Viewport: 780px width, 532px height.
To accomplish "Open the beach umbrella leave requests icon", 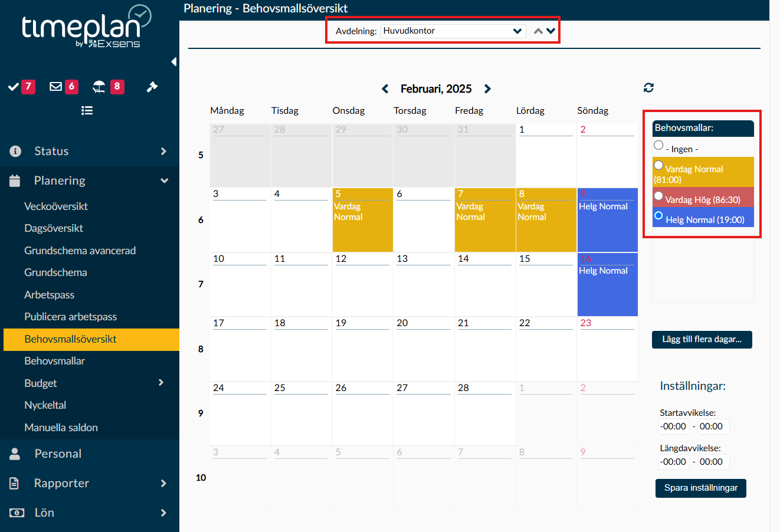I will tap(99, 87).
